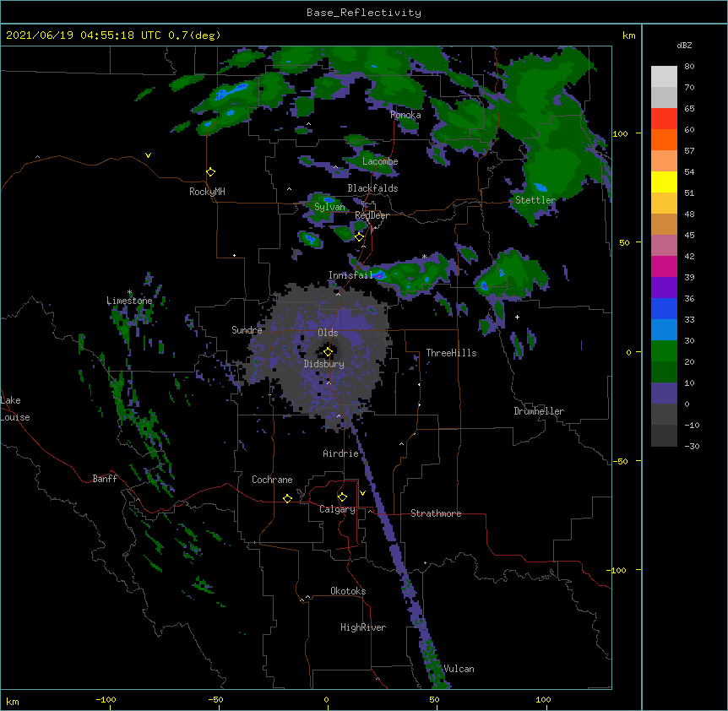The image size is (728, 711).
Task: Click the yellow diamond marker above Calgary label
Action: 342,497
